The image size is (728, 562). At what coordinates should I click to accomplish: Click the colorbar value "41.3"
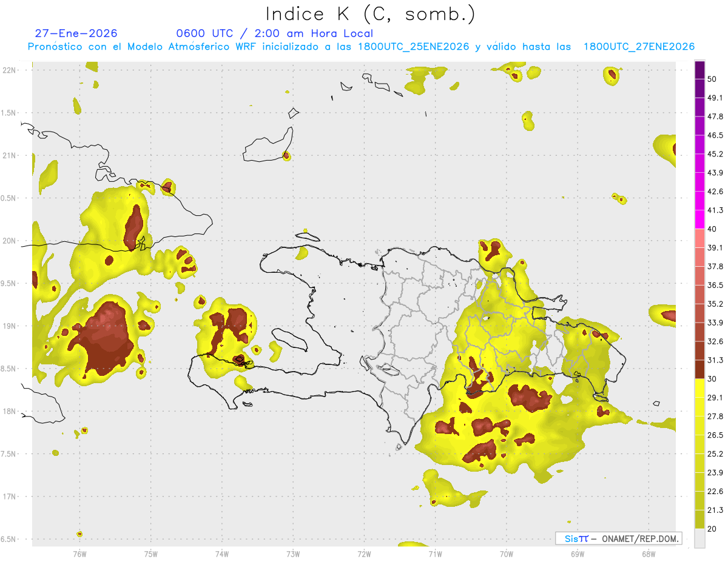[715, 210]
